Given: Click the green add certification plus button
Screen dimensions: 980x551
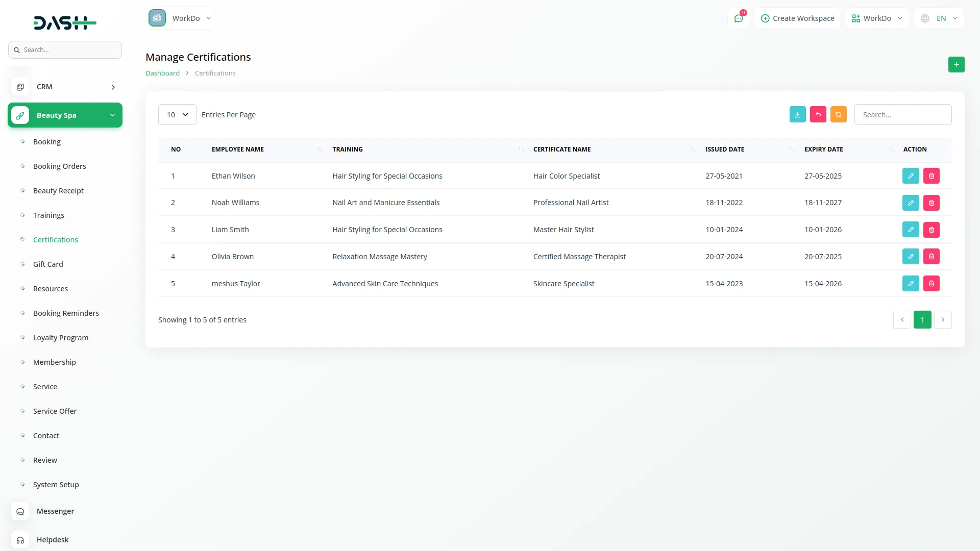Looking at the screenshot, I should click(956, 65).
